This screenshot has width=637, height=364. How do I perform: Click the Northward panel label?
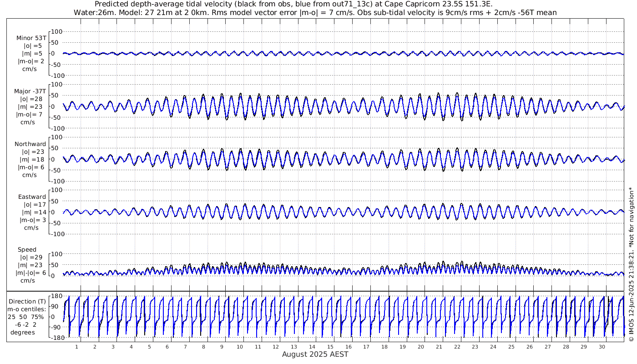(30, 144)
